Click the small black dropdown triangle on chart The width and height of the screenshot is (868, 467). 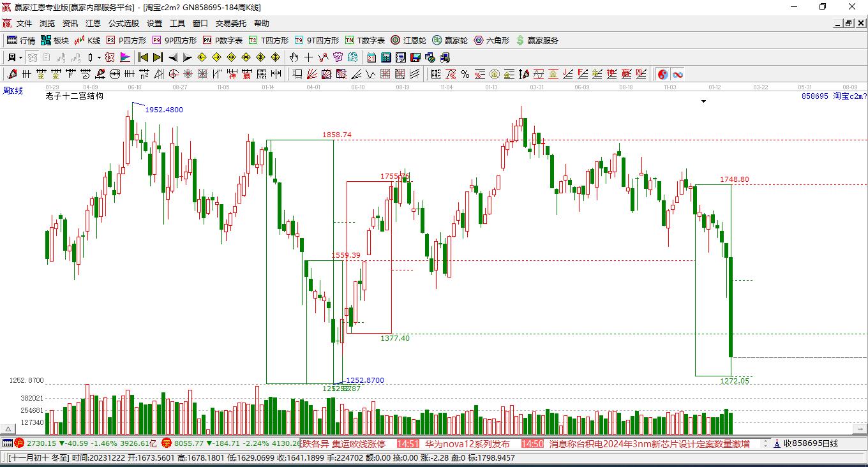coord(704,101)
